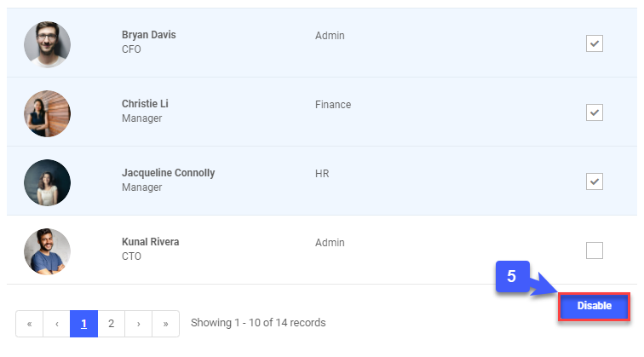The height and width of the screenshot is (357, 644).
Task: Click Bryan Davis's profile photo
Action: pos(47,44)
